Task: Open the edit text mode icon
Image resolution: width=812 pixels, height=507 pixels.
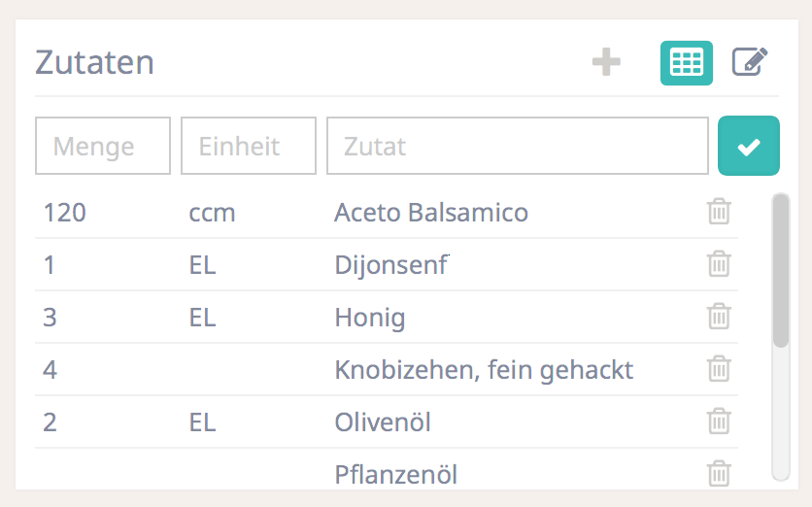Action: point(749,63)
